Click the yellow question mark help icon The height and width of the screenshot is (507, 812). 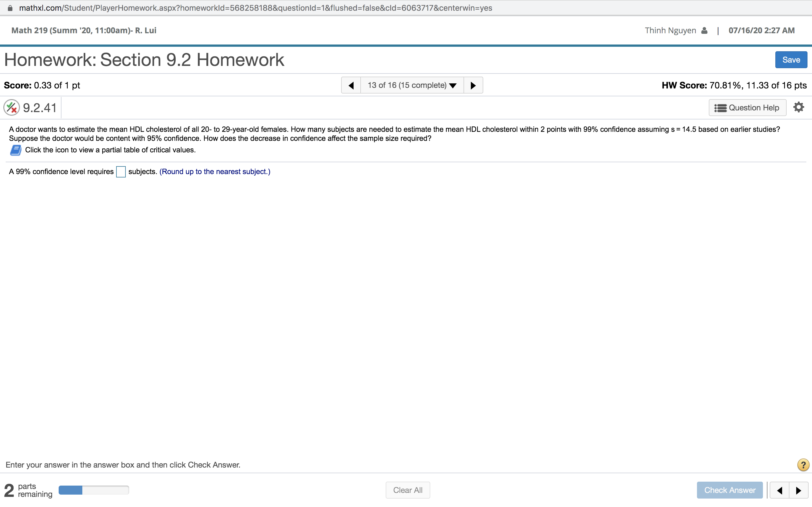(x=803, y=464)
